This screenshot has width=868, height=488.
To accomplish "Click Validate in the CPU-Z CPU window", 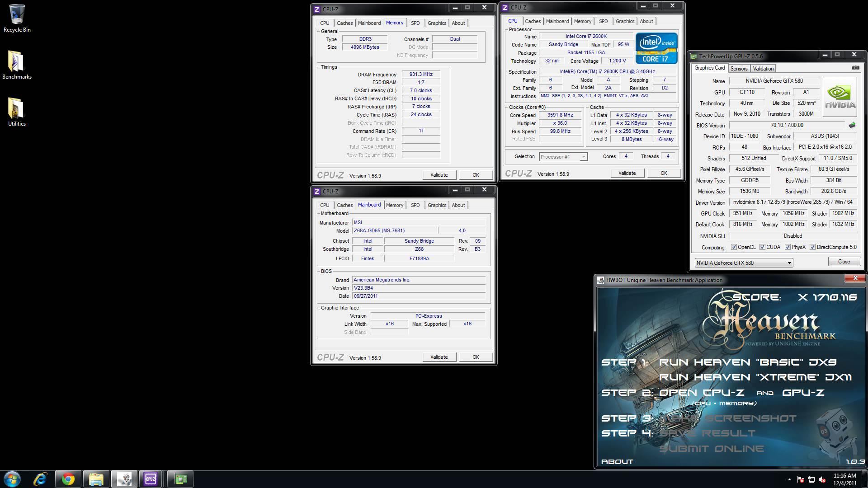I will coord(627,173).
